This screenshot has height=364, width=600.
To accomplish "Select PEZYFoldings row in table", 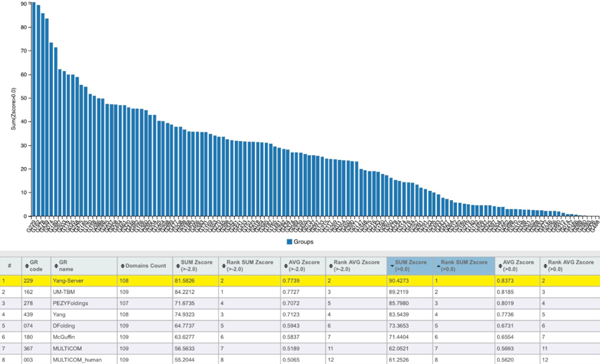I will click(300, 303).
